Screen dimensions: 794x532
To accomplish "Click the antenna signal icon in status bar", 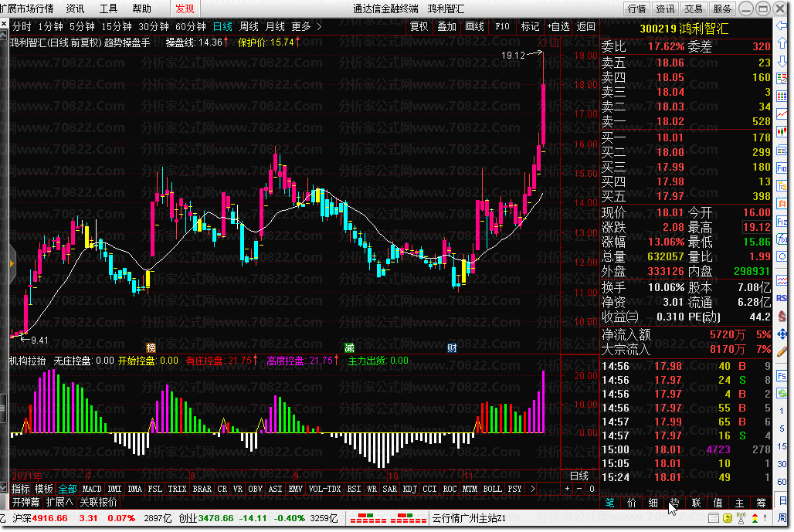I will pos(741,518).
